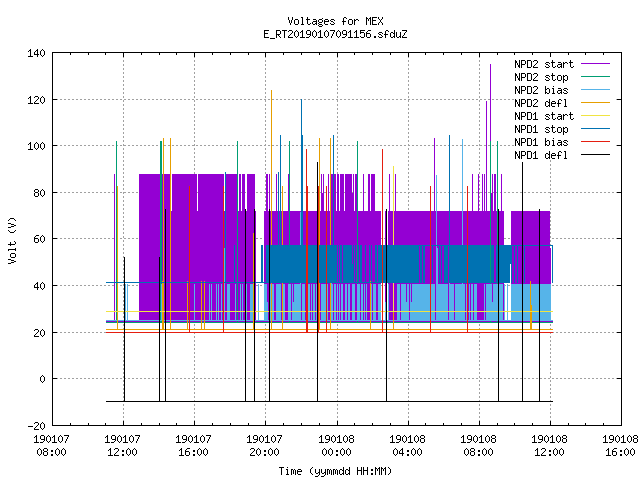Click the 'Volt (V)' y-axis label

(12, 240)
